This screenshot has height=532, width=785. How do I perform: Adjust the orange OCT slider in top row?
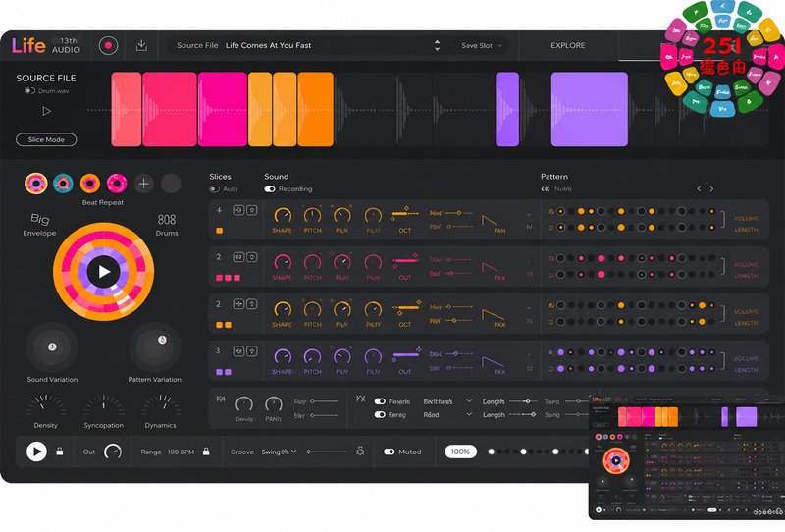pyautogui.click(x=405, y=213)
